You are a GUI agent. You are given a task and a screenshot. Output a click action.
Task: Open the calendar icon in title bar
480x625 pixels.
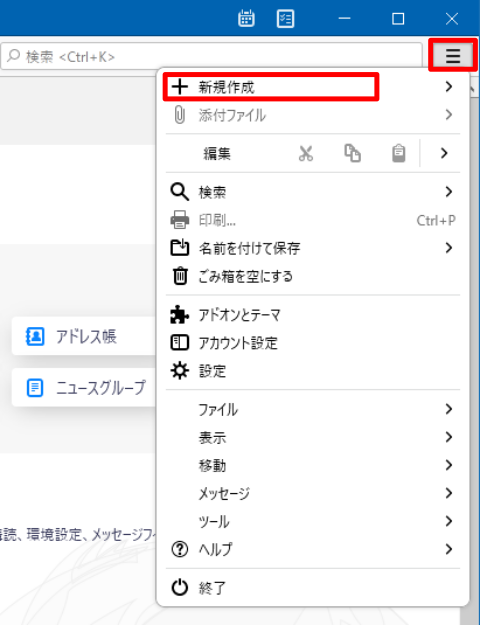tap(246, 18)
